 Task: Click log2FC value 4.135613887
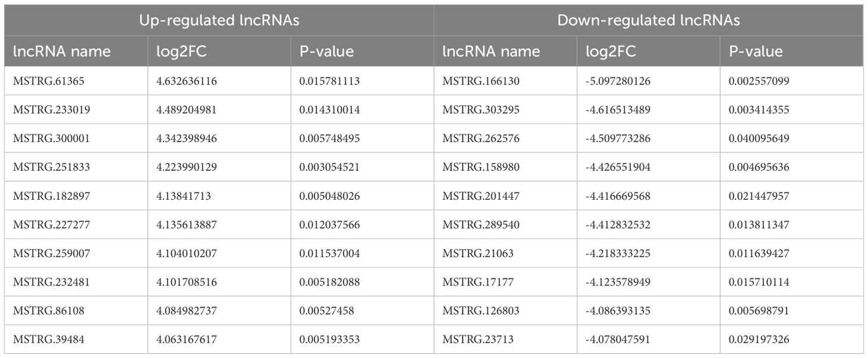(x=187, y=225)
